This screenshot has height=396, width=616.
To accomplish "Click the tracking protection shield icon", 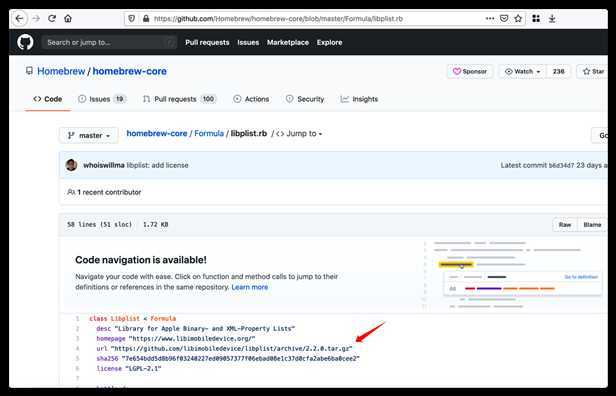I will click(x=132, y=18).
